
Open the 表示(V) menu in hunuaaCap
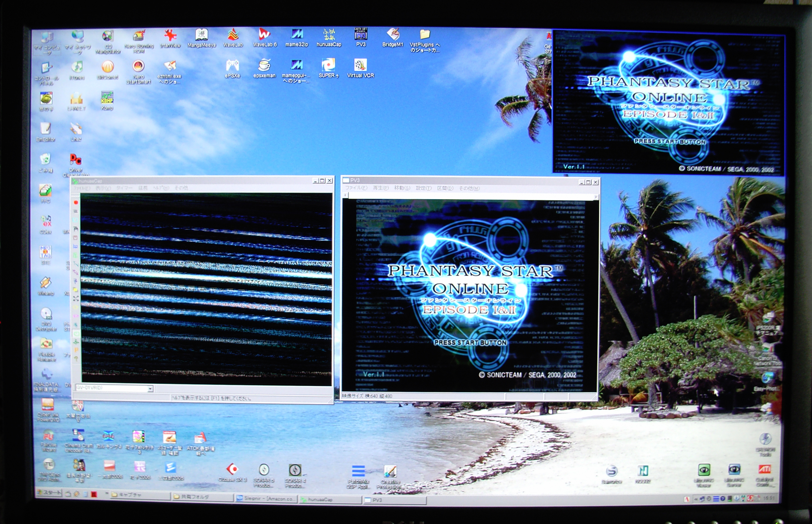point(103,188)
